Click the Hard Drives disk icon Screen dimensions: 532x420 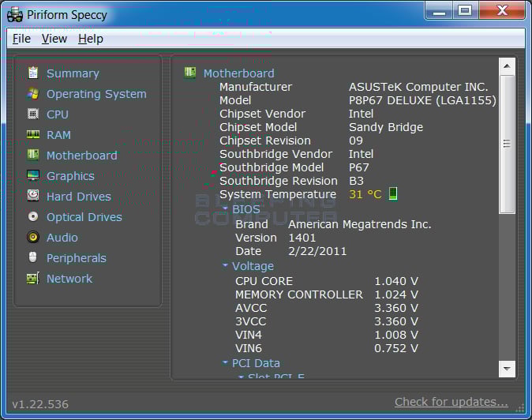click(x=33, y=197)
